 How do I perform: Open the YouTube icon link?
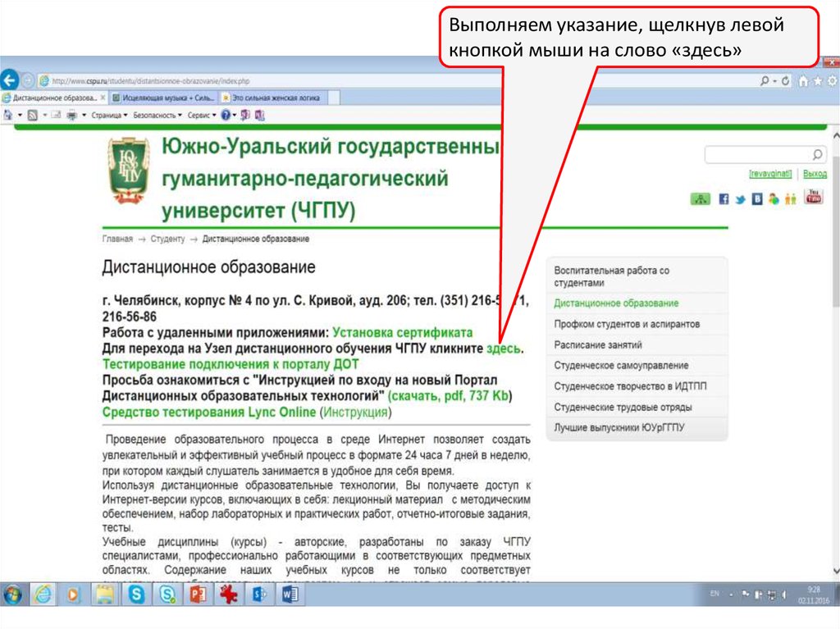pos(813,198)
